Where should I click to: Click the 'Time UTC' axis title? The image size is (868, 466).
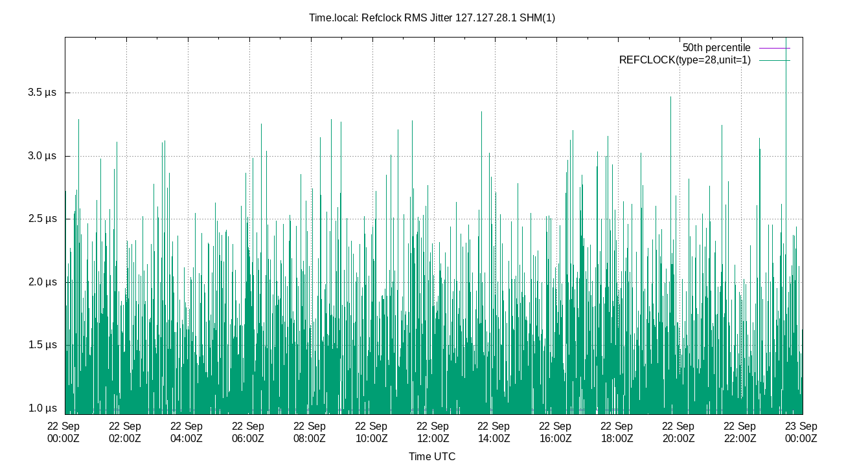(432, 456)
